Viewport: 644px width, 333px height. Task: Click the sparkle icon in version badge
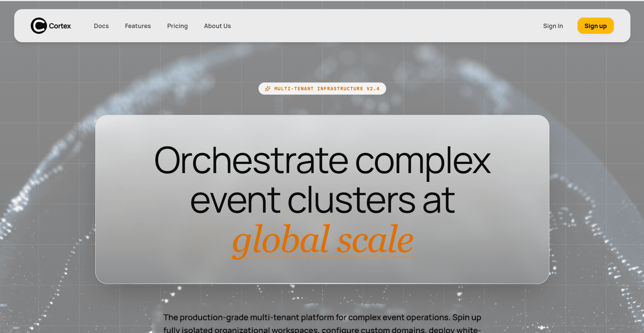268,89
